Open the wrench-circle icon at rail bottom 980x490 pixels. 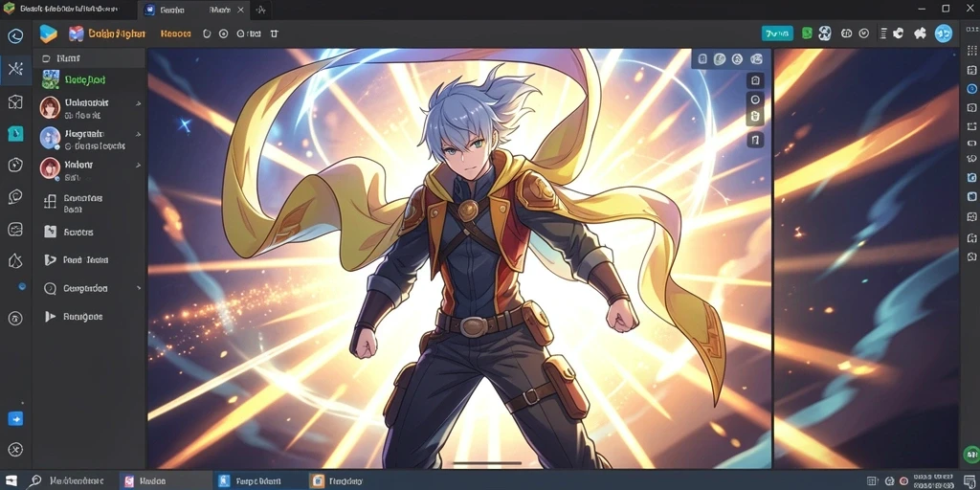click(x=15, y=450)
